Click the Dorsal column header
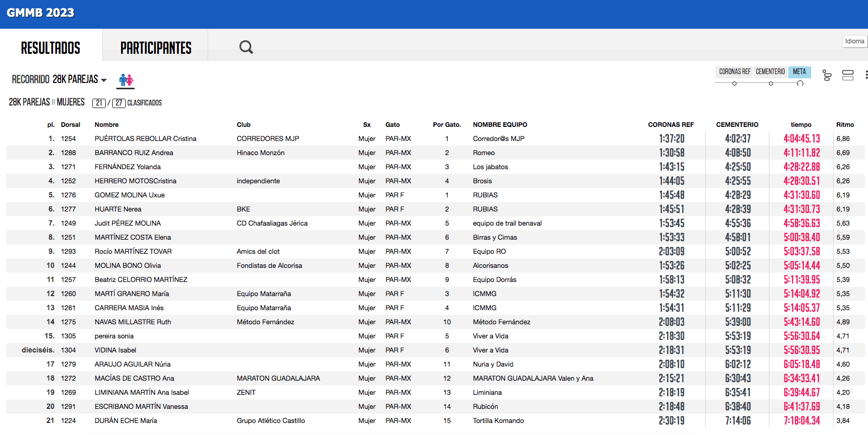Screen dimensions: 868x435 (70, 125)
